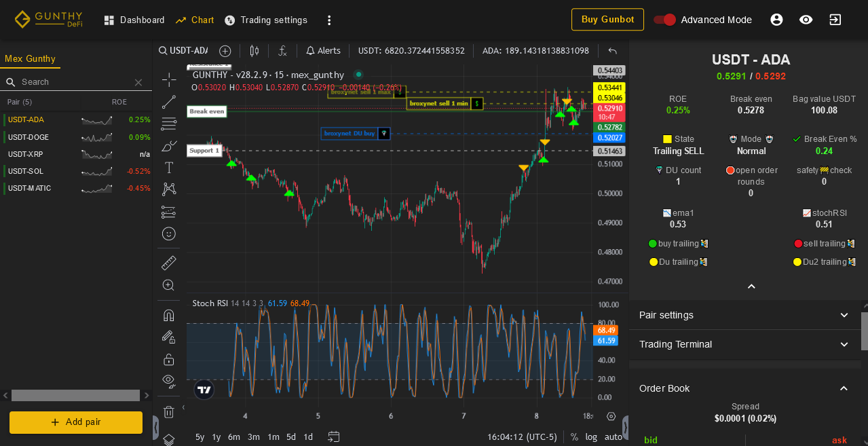868x446 pixels.
Task: Open the user account icon
Action: tap(776, 20)
